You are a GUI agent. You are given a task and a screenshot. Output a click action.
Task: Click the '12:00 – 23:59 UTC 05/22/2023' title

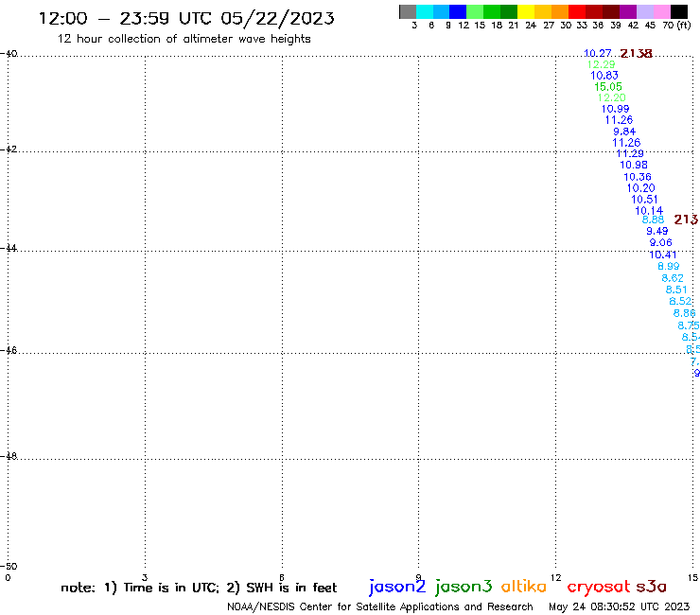pos(186,18)
